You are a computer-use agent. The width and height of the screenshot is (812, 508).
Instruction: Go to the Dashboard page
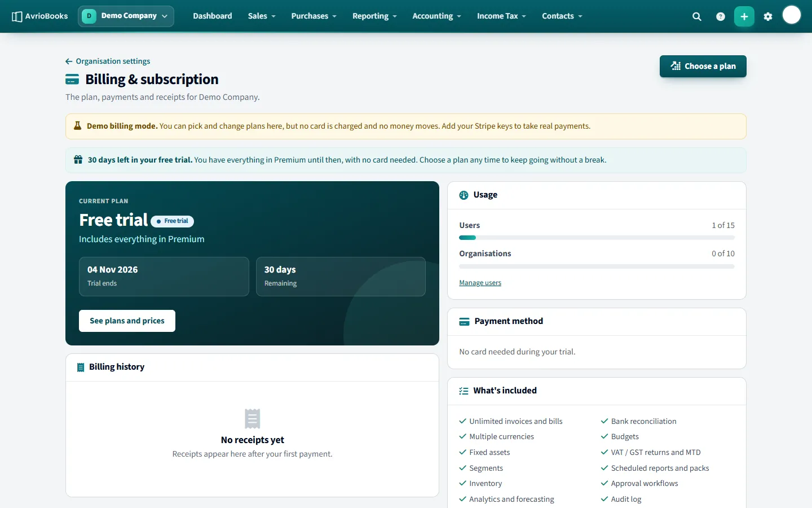pyautogui.click(x=213, y=16)
